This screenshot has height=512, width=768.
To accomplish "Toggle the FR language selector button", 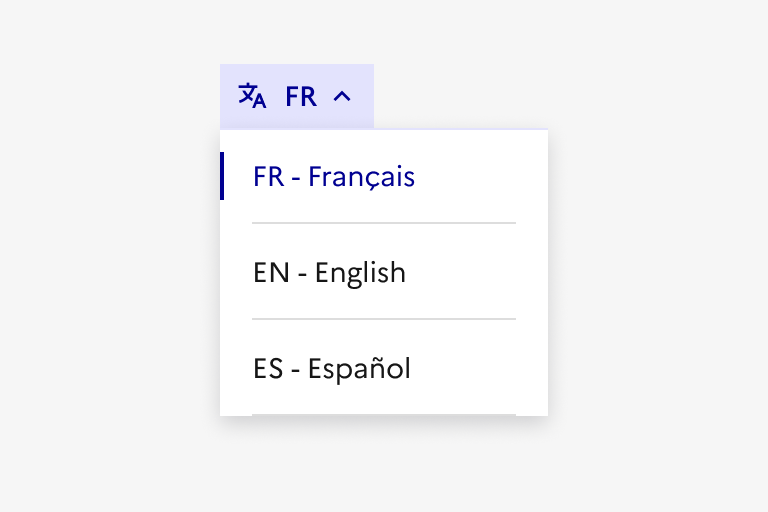I will (x=297, y=97).
